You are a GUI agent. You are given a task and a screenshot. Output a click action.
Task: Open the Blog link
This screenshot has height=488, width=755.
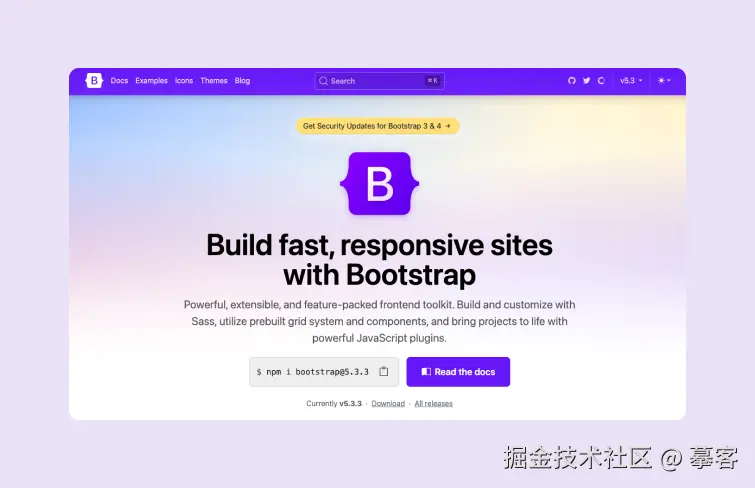242,80
